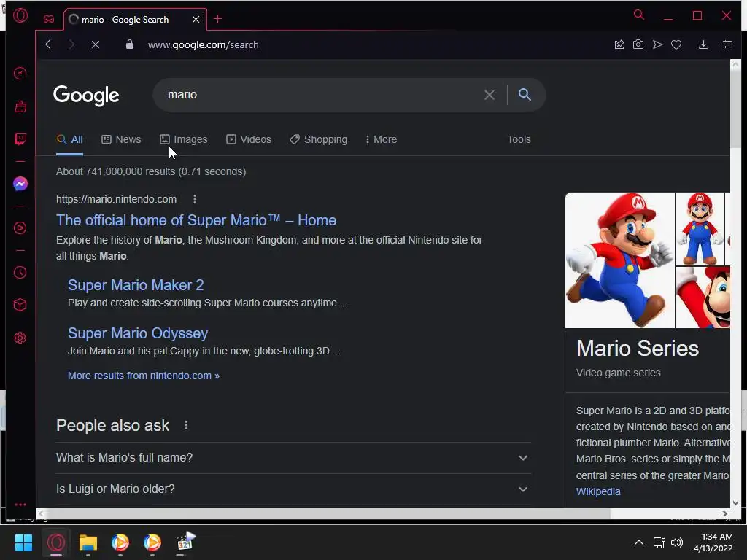Expand Is Luigi or Mario older question
Image resolution: width=747 pixels, height=560 pixels.
(x=293, y=489)
